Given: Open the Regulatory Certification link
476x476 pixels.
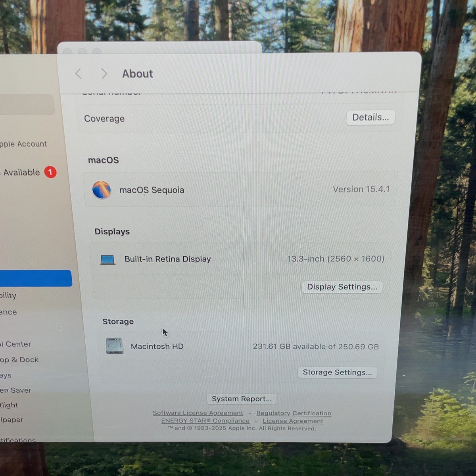Looking at the screenshot, I should tap(294, 413).
